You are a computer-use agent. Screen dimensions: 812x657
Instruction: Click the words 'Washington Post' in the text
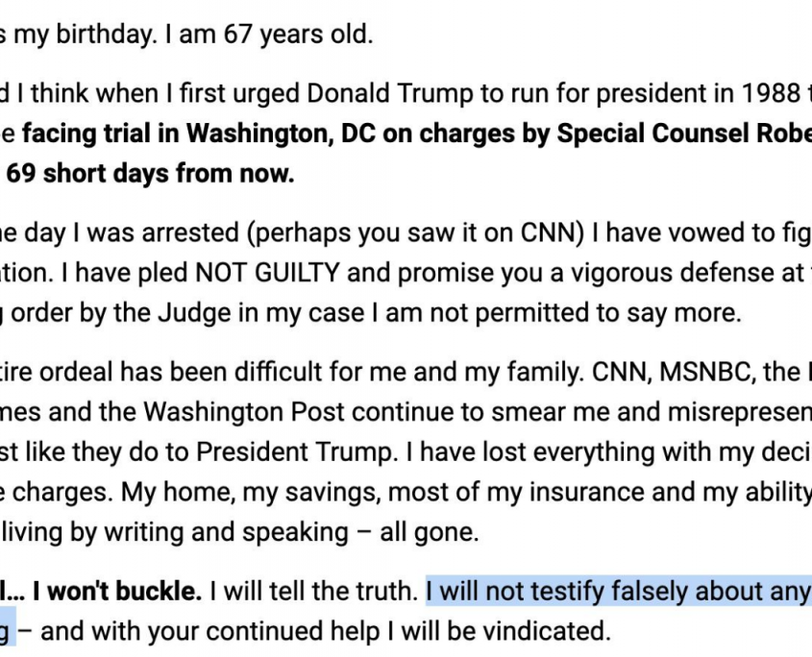click(244, 412)
